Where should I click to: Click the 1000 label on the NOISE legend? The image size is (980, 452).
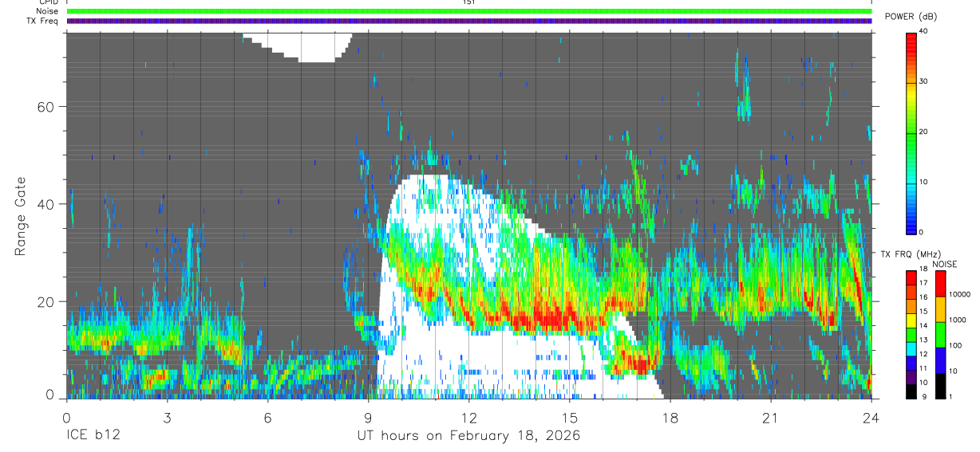pyautogui.click(x=957, y=320)
